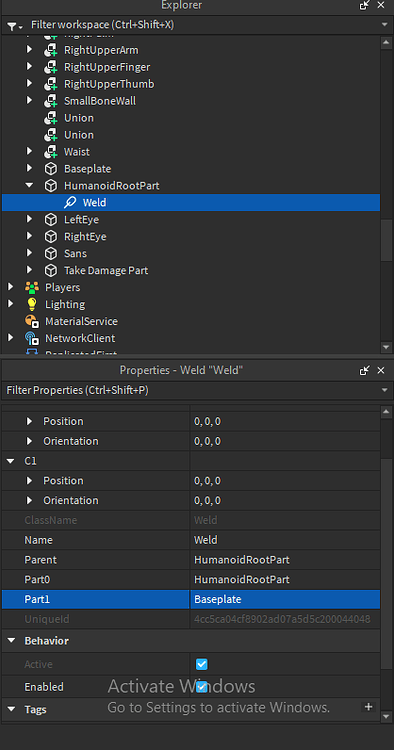Click the Explorer vertical scrollbar thumb
This screenshot has width=394, height=750.
coord(386,240)
